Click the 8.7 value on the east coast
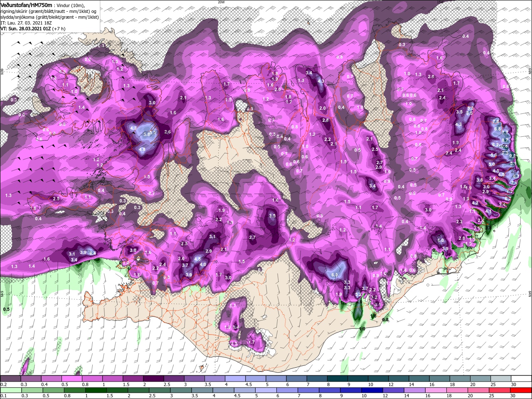The height and width of the screenshot is (399, 532). coord(505,140)
